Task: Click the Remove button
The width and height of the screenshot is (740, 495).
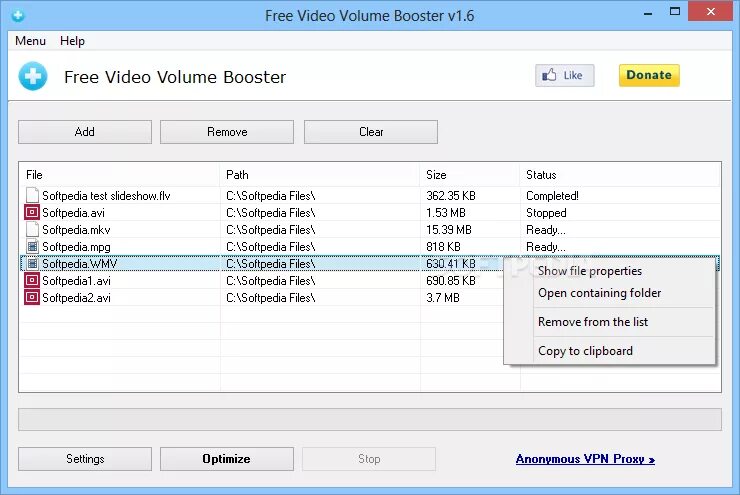Action: [x=227, y=132]
